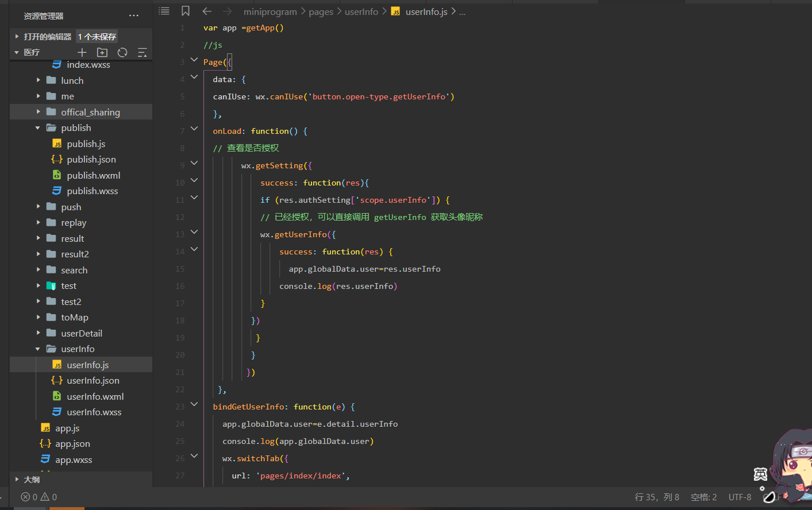
Task: Create a new file in the explorer
Action: coord(82,53)
